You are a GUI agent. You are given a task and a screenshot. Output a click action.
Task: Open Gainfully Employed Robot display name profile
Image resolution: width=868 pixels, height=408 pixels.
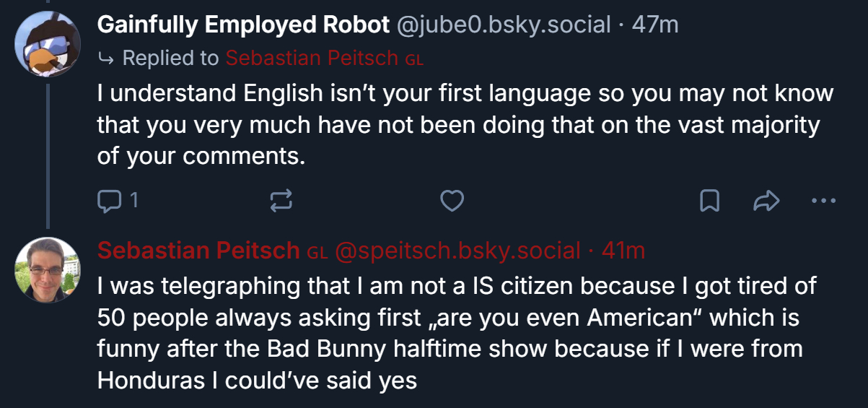tap(243, 25)
